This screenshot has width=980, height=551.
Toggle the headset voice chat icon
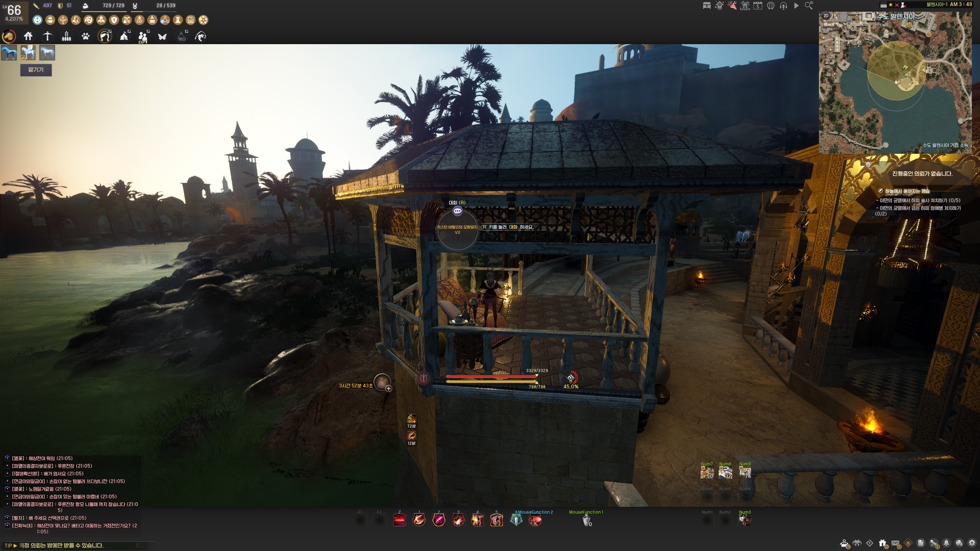pos(783,6)
